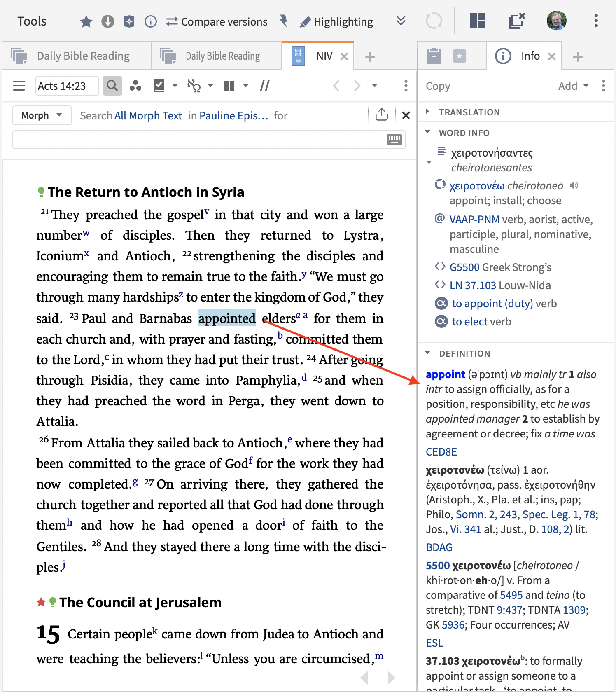Toggle the link set icon

[194, 86]
